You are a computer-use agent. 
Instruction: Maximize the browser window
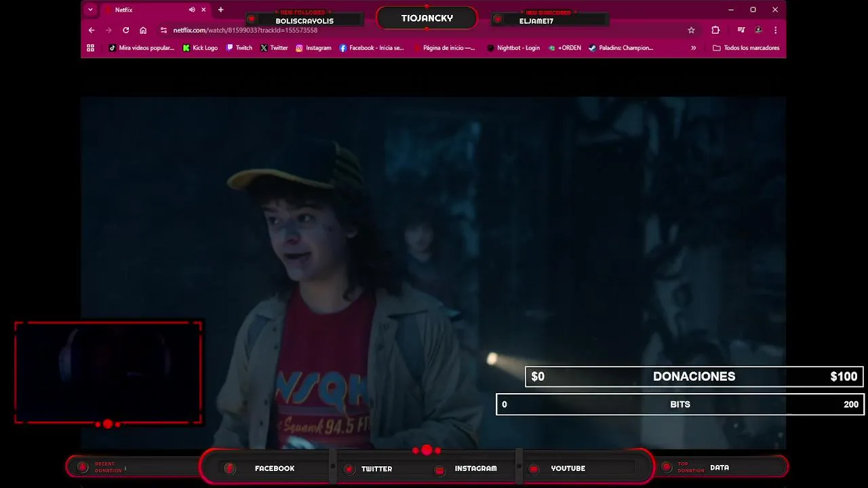tap(753, 10)
